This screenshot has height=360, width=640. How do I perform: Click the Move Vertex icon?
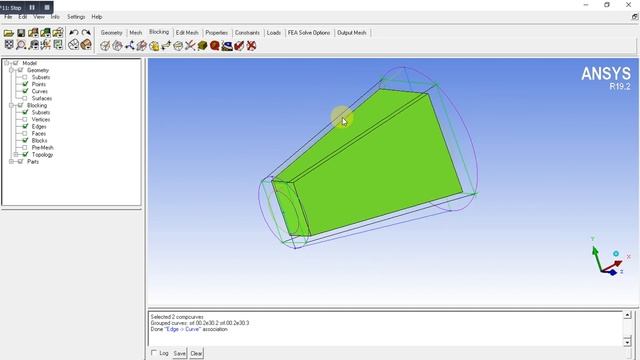(166, 46)
